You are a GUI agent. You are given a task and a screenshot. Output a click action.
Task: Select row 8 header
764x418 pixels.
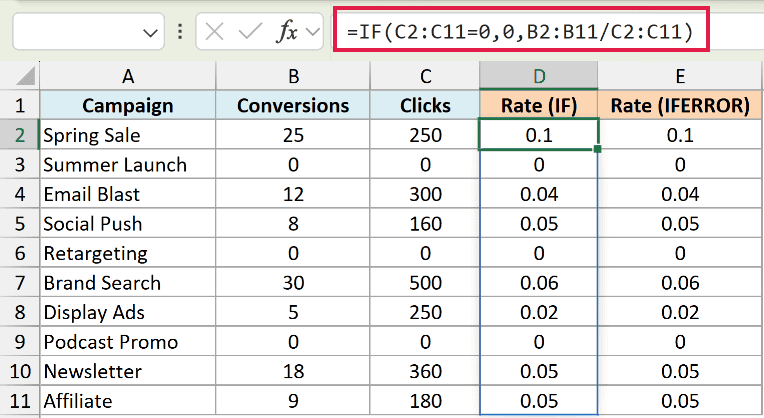click(x=19, y=312)
